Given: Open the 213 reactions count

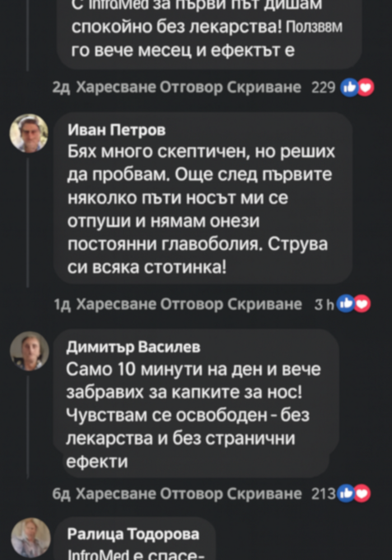Looking at the screenshot, I should point(324,494).
